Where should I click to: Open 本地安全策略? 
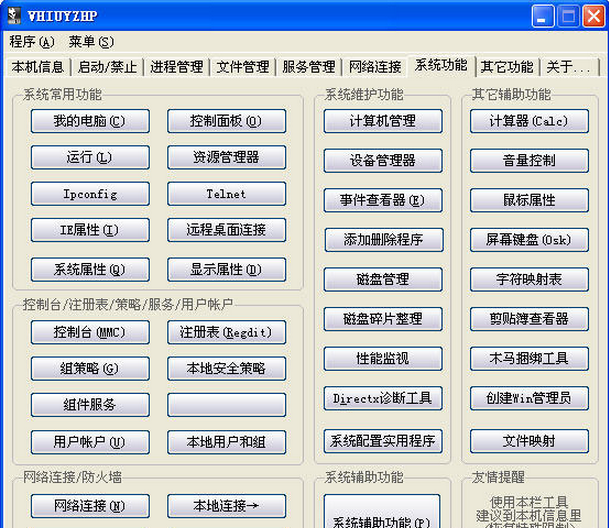[226, 368]
